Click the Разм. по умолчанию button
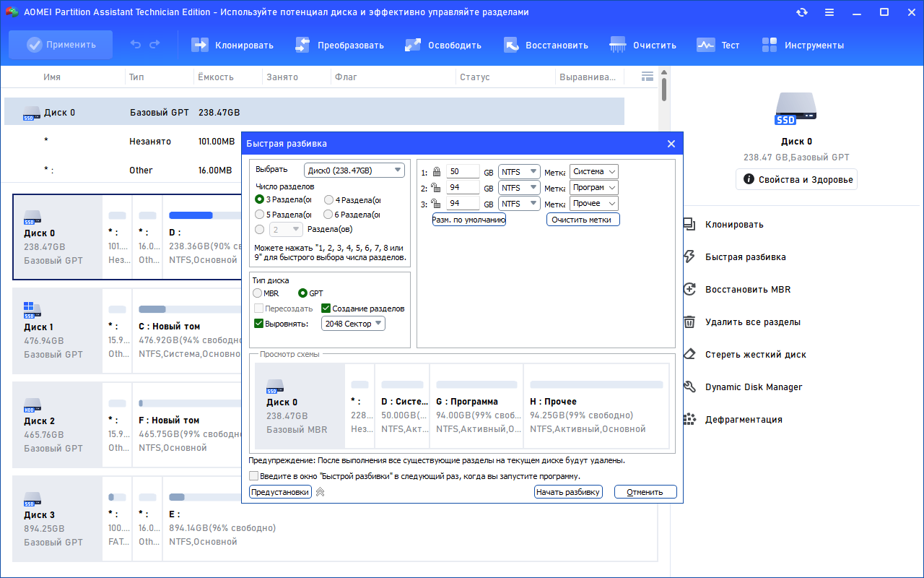The width and height of the screenshot is (924, 578). 469,220
